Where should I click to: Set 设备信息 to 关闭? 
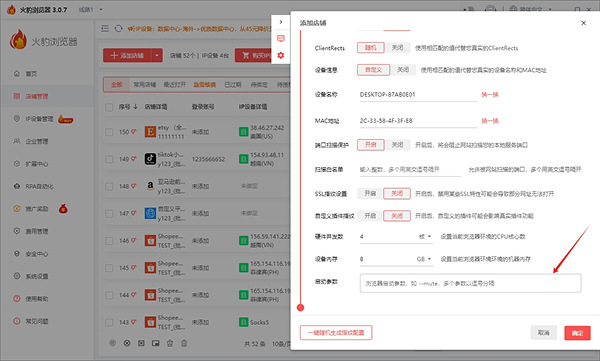point(403,70)
